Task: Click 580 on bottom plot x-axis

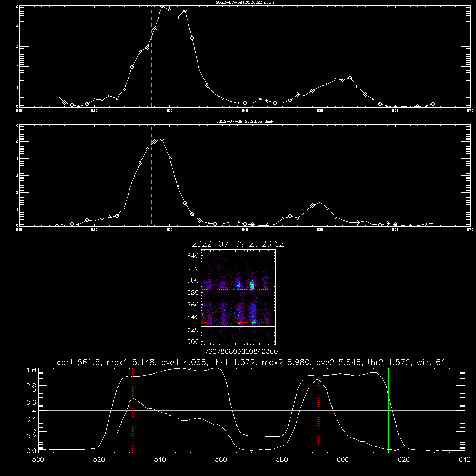Action: coord(282,460)
